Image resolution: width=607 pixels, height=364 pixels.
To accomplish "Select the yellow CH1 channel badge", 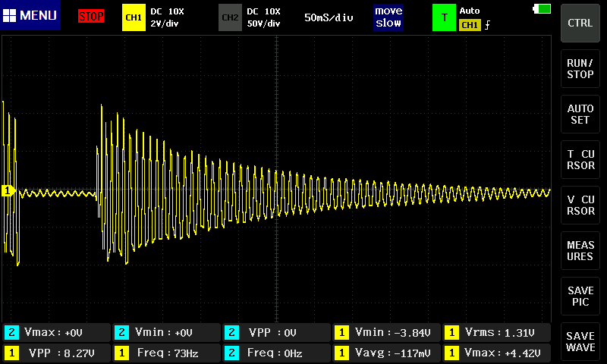I will [134, 17].
